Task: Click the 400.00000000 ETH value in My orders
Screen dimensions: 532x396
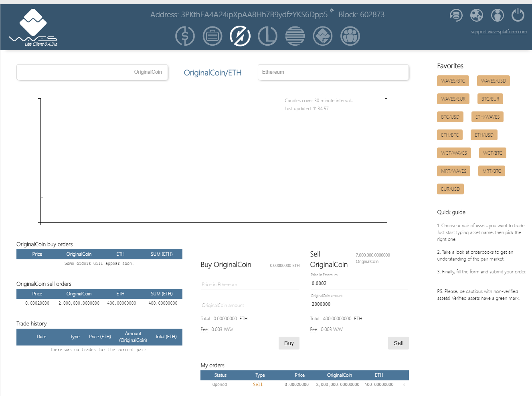Action: tap(379, 385)
